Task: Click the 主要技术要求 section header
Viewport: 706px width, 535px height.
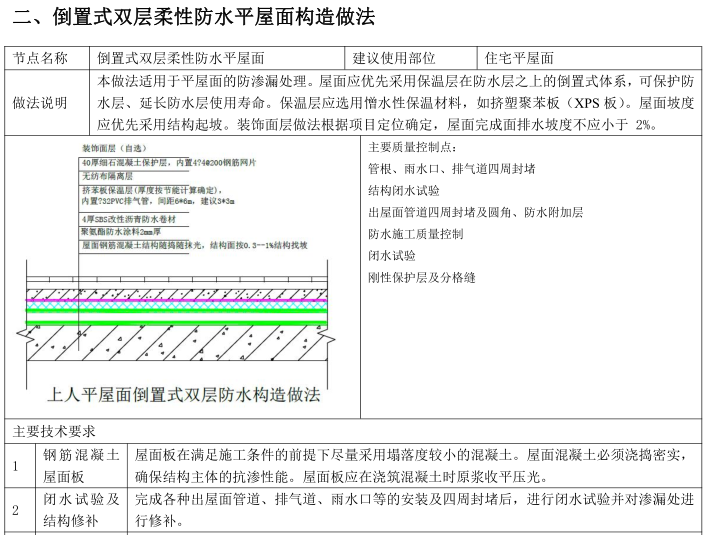Action: [x=54, y=431]
